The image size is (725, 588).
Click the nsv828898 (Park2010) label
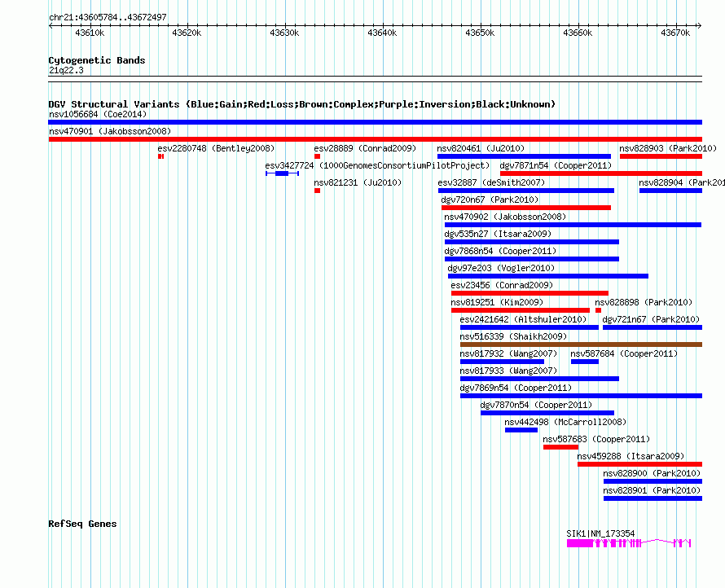pos(644,302)
